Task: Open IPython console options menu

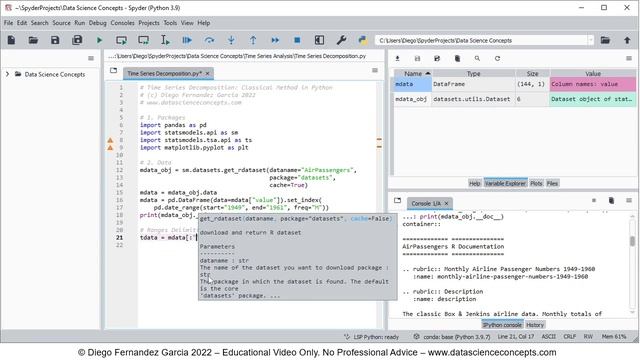Action: tap(629, 200)
